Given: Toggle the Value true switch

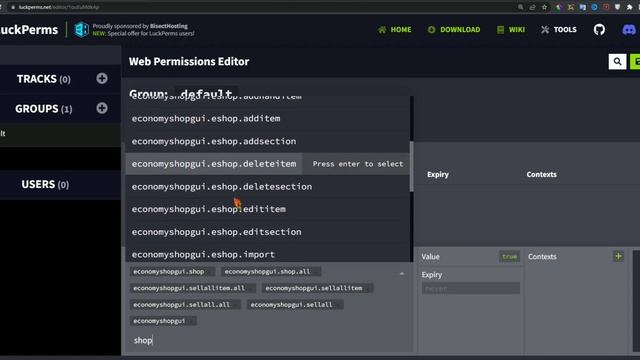Looking at the screenshot, I should 509,256.
